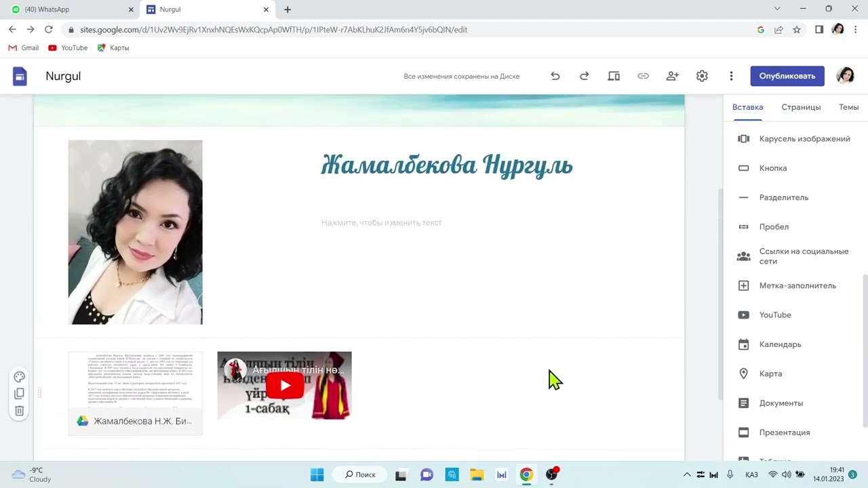Open the device preview icon
The width and height of the screenshot is (868, 488).
click(x=614, y=76)
